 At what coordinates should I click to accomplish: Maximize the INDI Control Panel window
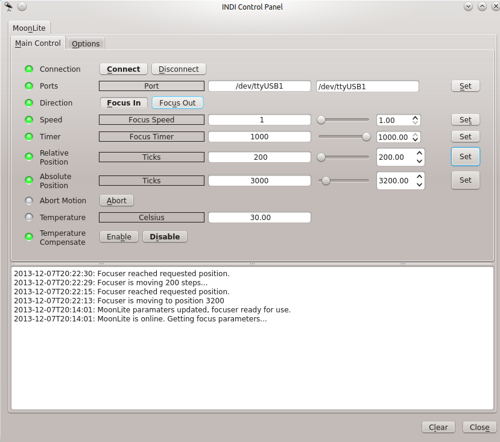(482, 6)
